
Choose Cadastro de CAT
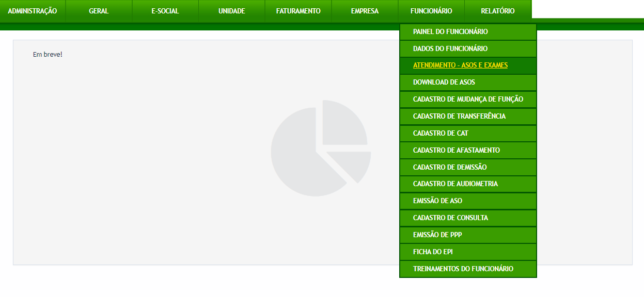click(468, 133)
